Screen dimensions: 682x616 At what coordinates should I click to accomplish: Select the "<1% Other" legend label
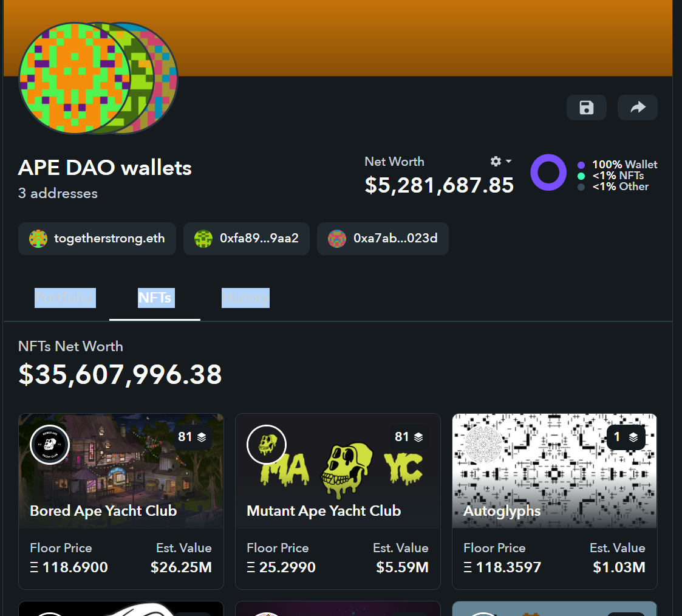620,187
